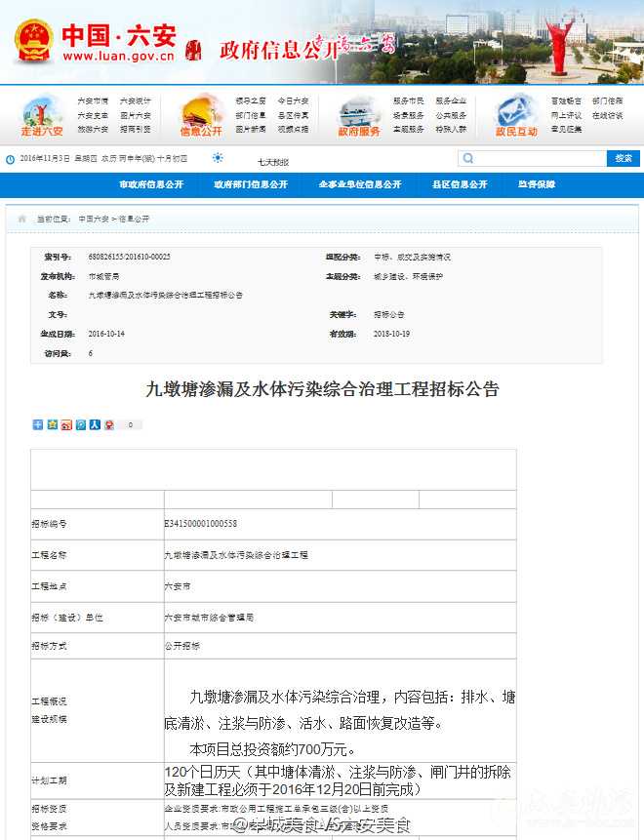Open 市政府信息公开 tab
Image resolution: width=644 pixels, height=840 pixels.
[150, 184]
